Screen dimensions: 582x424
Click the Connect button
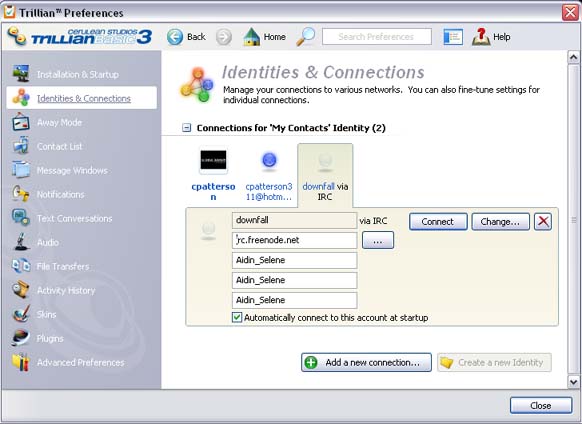(x=438, y=222)
